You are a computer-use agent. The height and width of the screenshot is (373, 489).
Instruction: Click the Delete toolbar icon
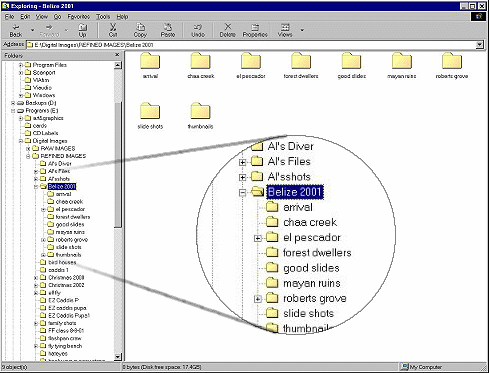point(228,30)
